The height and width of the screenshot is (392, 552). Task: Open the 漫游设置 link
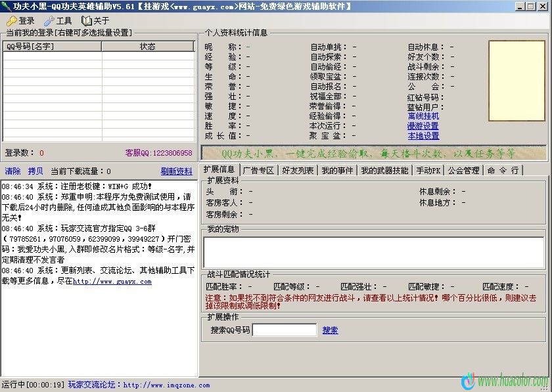423,126
